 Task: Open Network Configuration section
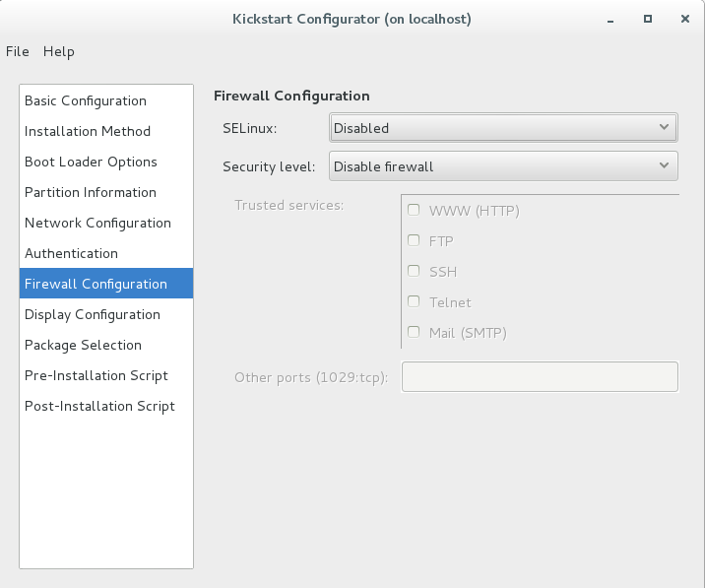[x=106, y=224]
